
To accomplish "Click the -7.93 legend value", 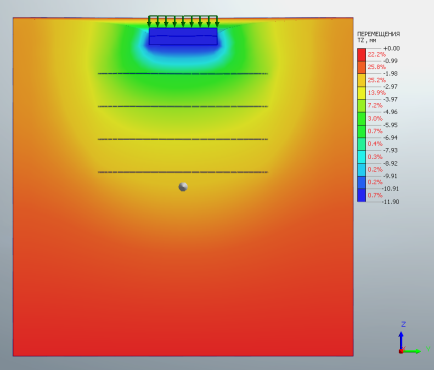I will 390,150.
